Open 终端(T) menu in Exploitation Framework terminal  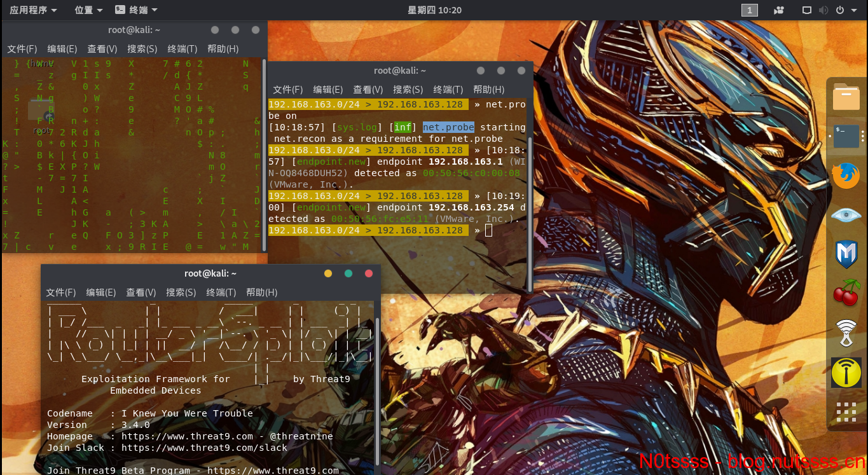(x=221, y=293)
